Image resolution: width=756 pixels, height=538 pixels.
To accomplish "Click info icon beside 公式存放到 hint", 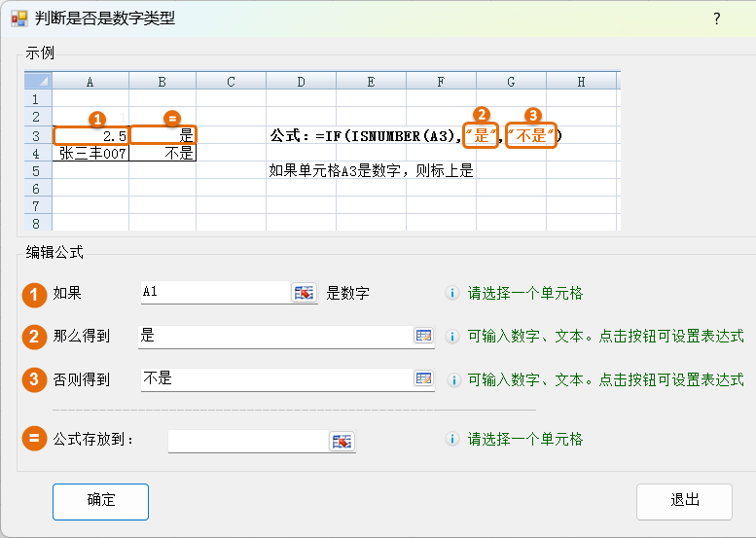I will 452,440.
